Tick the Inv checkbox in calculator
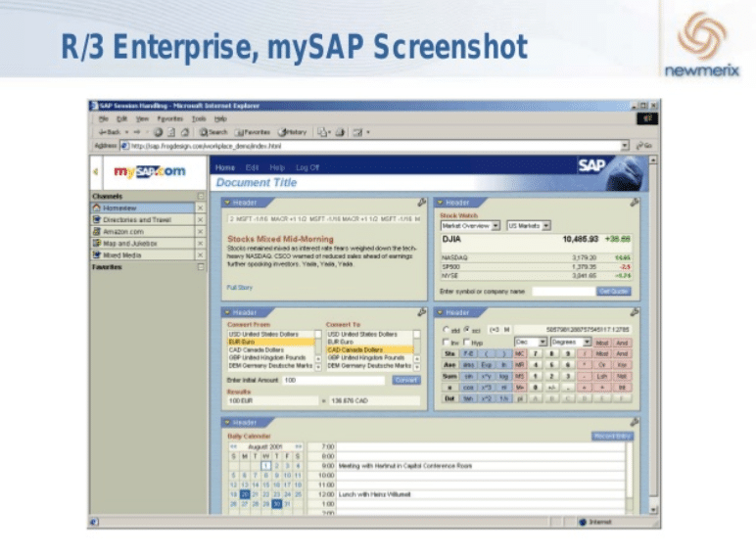The image size is (756, 554). pos(446,342)
